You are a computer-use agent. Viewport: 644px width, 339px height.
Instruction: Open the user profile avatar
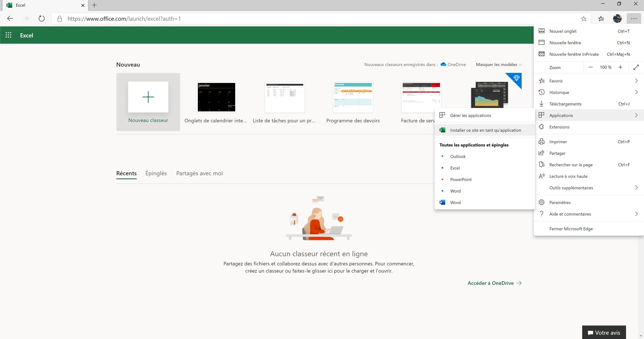coord(617,19)
